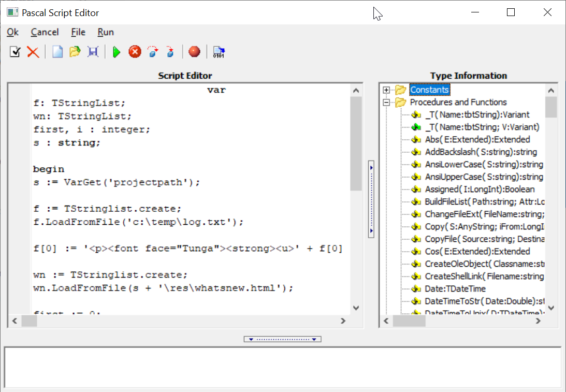This screenshot has height=392, width=566.
Task: Toggle a breakpoint with the red ball icon
Action: coord(194,52)
